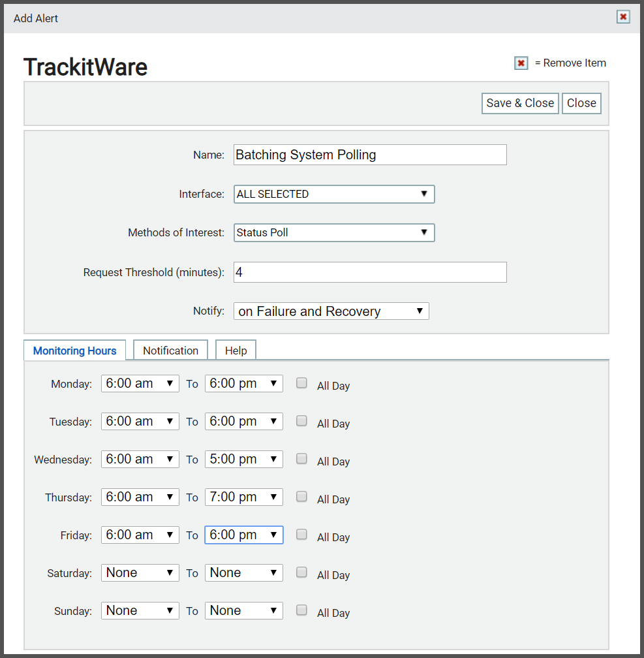This screenshot has height=658, width=644.
Task: Click the TrackitWare heading text
Action: 85,67
